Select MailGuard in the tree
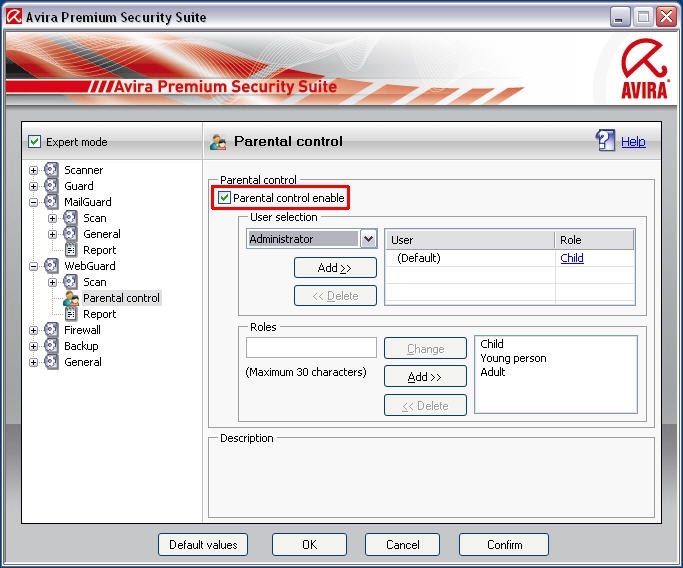This screenshot has height=568, width=683. pos(88,202)
